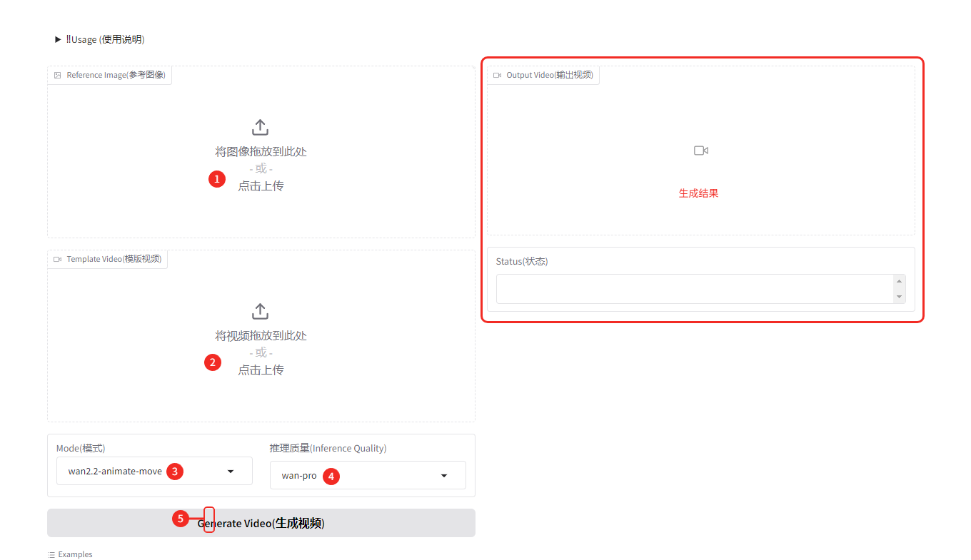Click the Examples label text
Screen dimensions: 971x560
(x=75, y=555)
